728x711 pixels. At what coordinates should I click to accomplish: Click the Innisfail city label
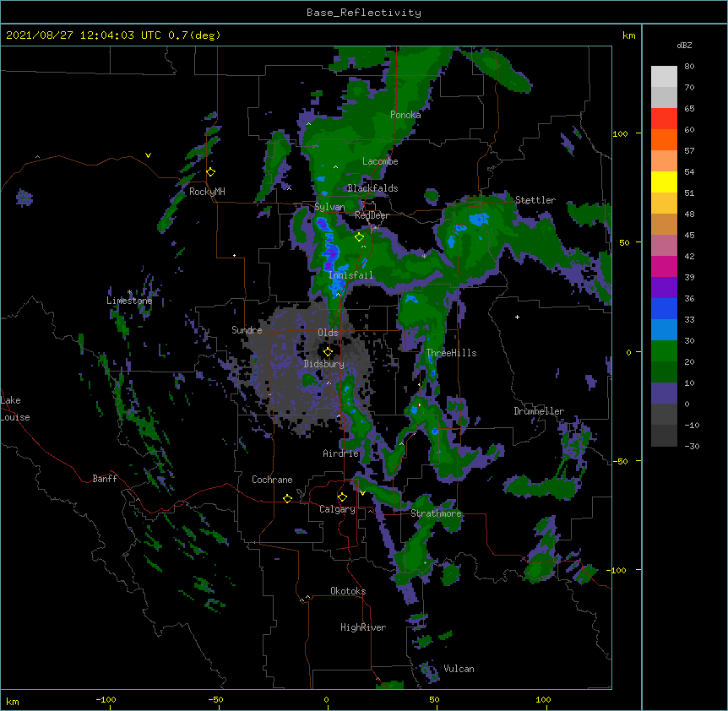[350, 275]
